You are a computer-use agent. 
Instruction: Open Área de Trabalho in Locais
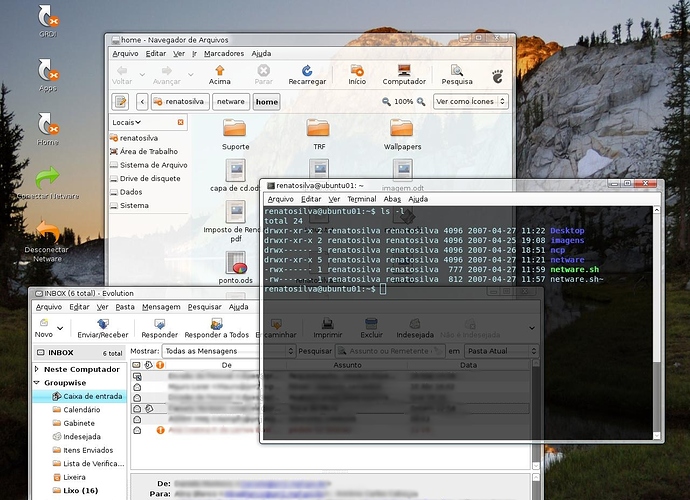tap(144, 151)
